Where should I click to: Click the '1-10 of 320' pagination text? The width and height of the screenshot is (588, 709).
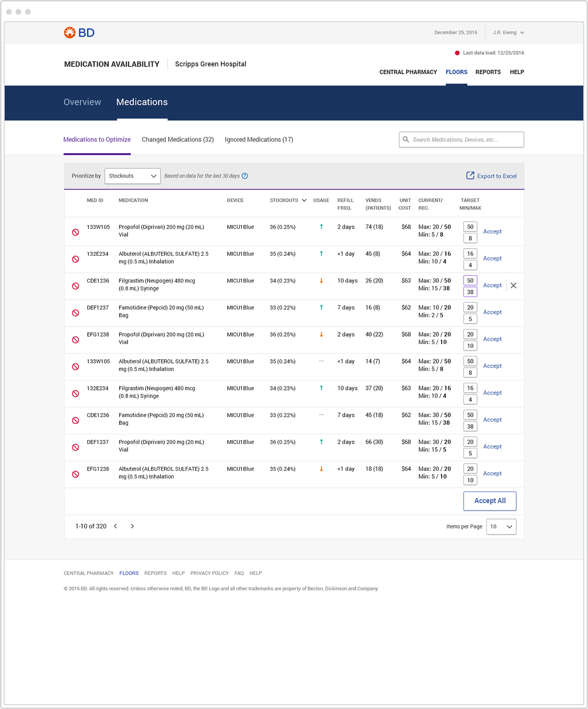[91, 526]
